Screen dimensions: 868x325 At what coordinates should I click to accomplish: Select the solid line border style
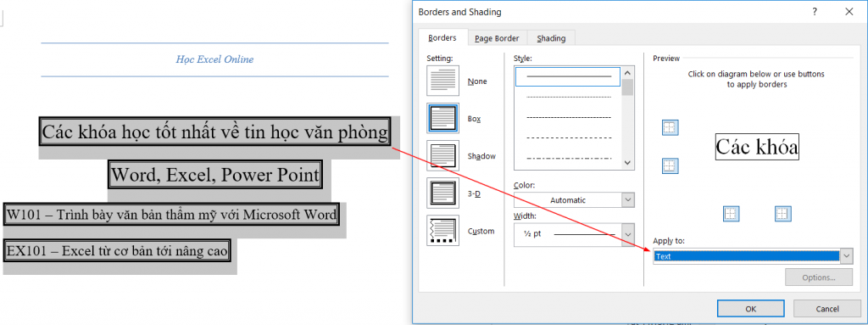click(x=568, y=76)
